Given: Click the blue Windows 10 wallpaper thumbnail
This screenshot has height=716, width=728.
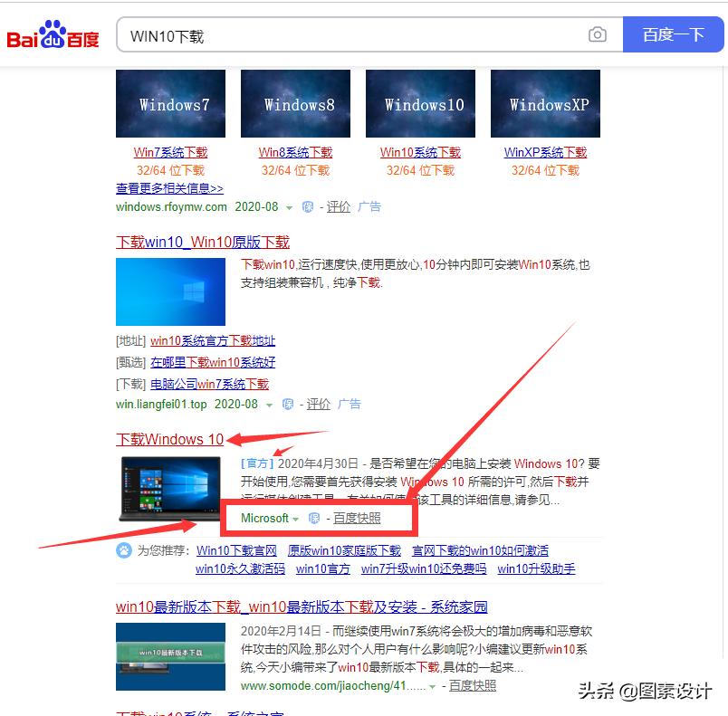Looking at the screenshot, I should tap(170, 291).
